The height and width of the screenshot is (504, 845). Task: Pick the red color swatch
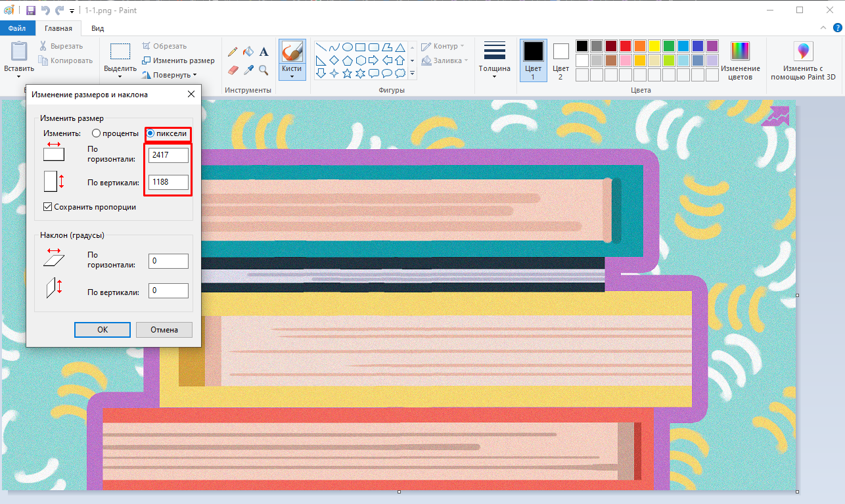[626, 46]
